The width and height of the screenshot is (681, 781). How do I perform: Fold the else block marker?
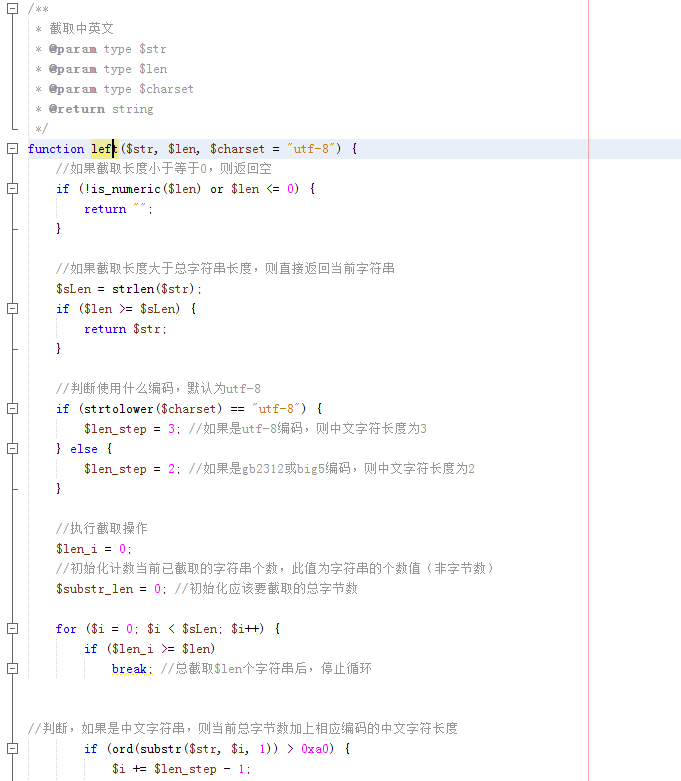pyautogui.click(x=12, y=448)
